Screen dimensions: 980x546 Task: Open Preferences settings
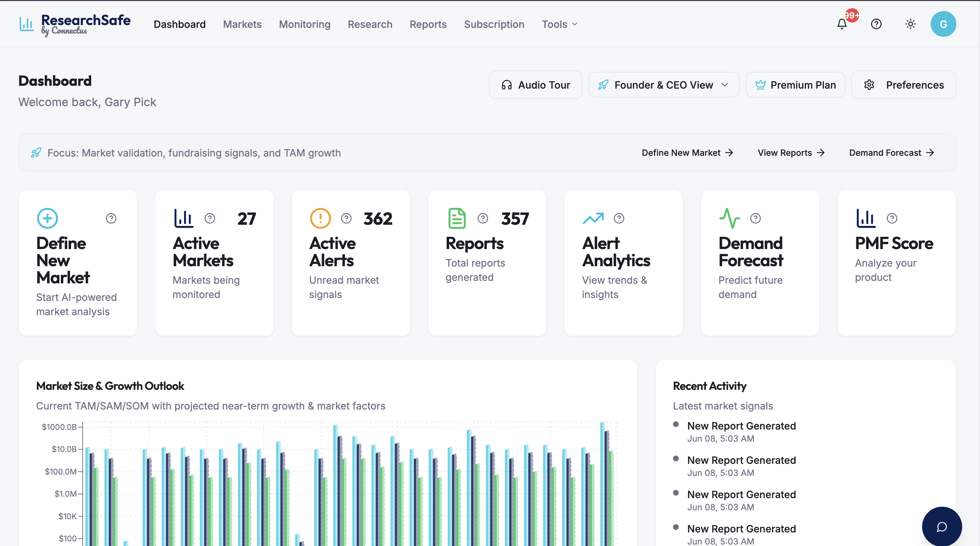(x=904, y=84)
